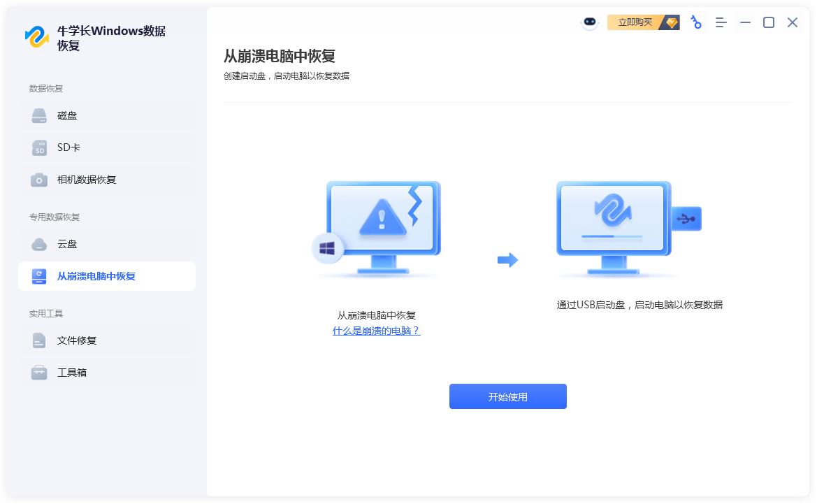Viewport: 817px width, 504px height.
Task: Click the blue key registration icon
Action: (x=695, y=22)
